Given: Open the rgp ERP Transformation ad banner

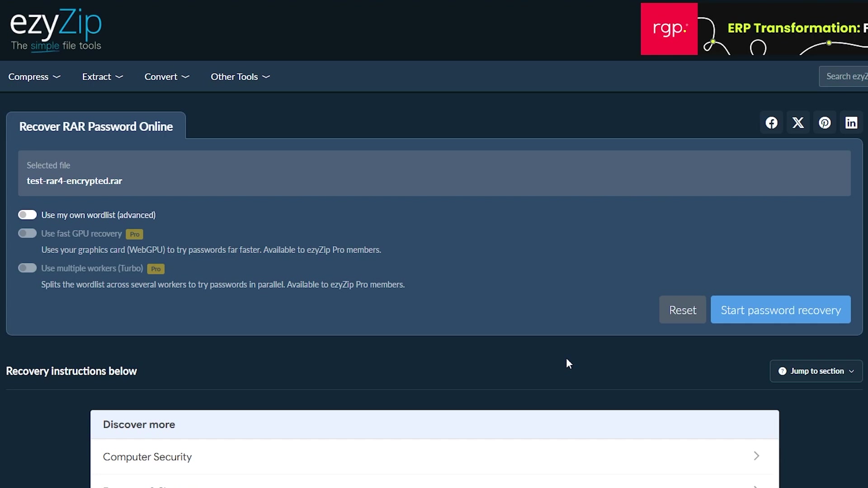Looking at the screenshot, I should tap(754, 29).
